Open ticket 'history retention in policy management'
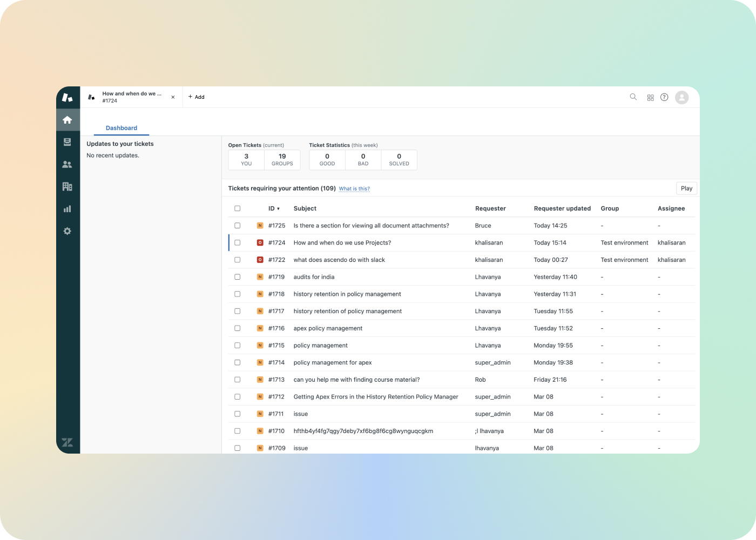 pyautogui.click(x=347, y=294)
